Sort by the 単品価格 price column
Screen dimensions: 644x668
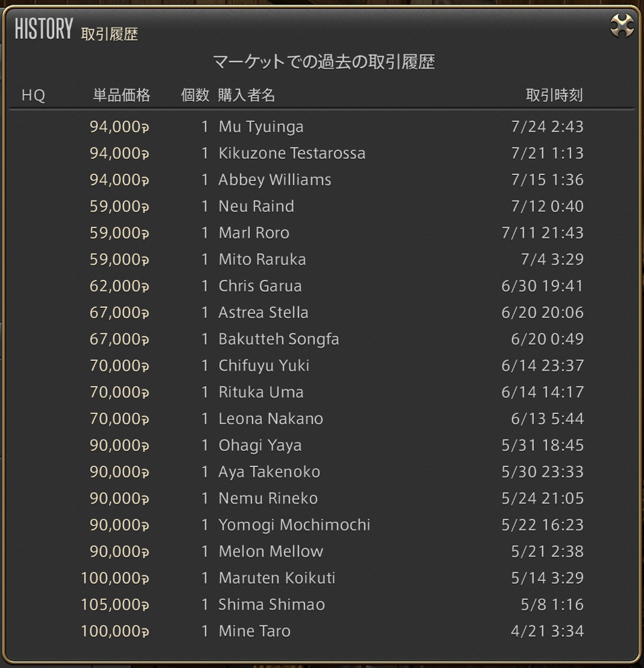tap(122, 95)
